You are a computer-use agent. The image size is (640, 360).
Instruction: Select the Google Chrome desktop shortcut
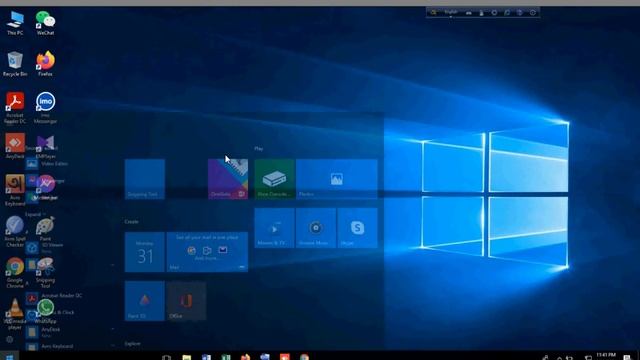pos(15,273)
